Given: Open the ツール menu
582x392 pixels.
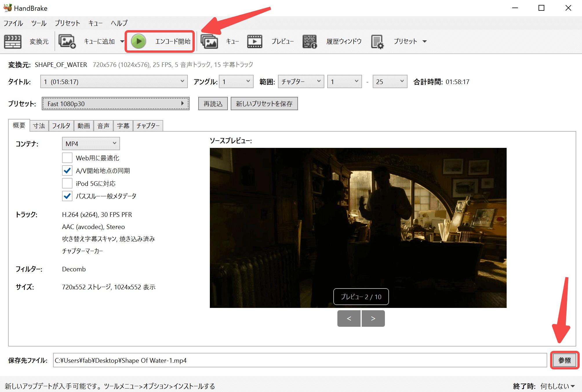Looking at the screenshot, I should tap(39, 23).
